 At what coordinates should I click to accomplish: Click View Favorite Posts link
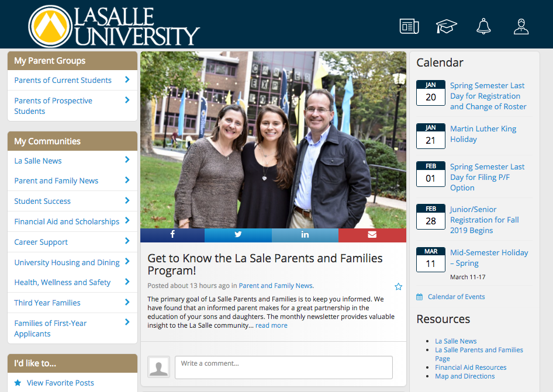pyautogui.click(x=60, y=383)
